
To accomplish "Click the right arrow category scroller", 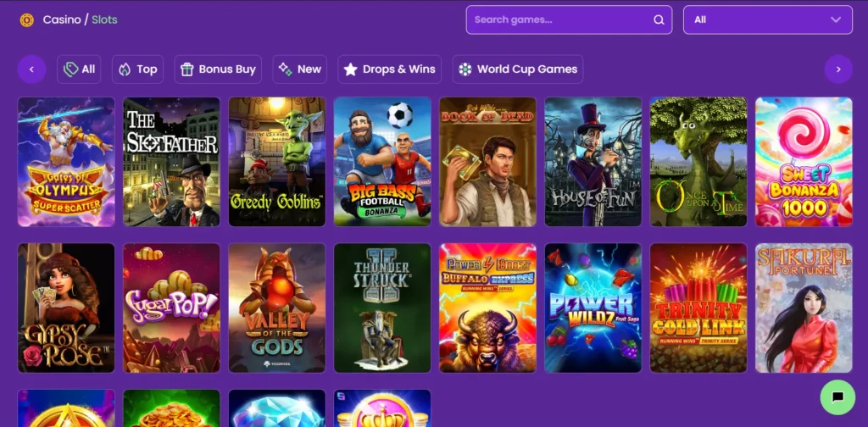I will [838, 69].
